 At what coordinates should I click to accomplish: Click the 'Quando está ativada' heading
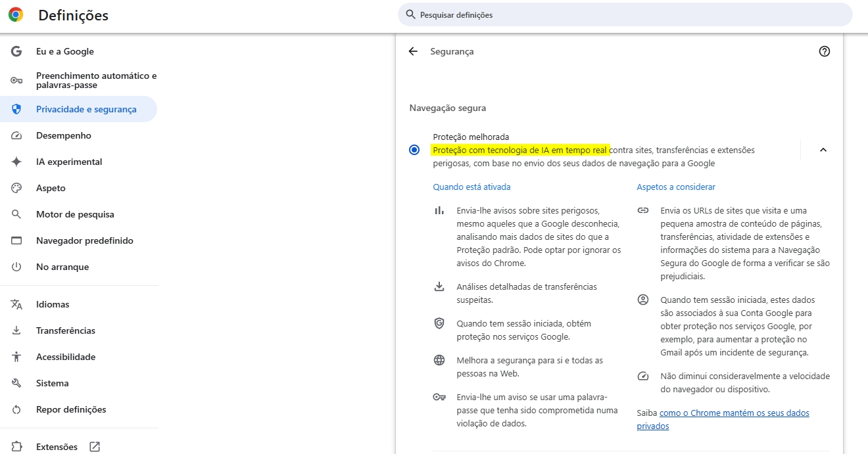(x=471, y=187)
